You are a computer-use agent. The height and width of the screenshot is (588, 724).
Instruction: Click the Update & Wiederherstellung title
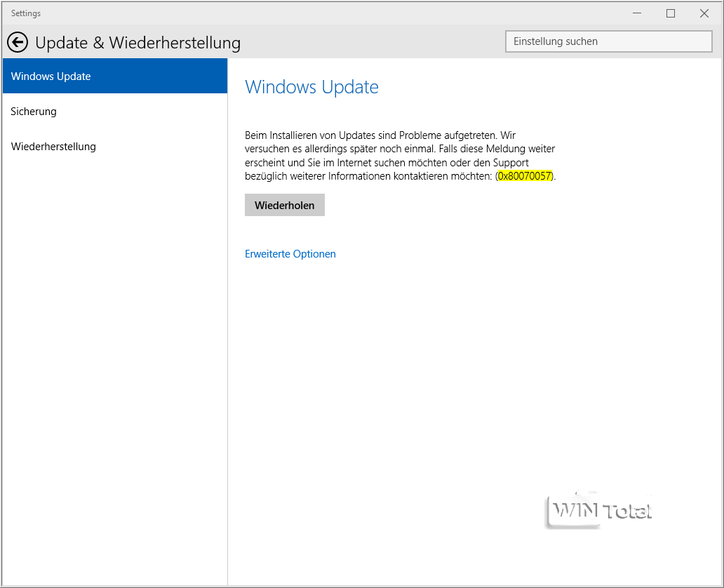(138, 43)
